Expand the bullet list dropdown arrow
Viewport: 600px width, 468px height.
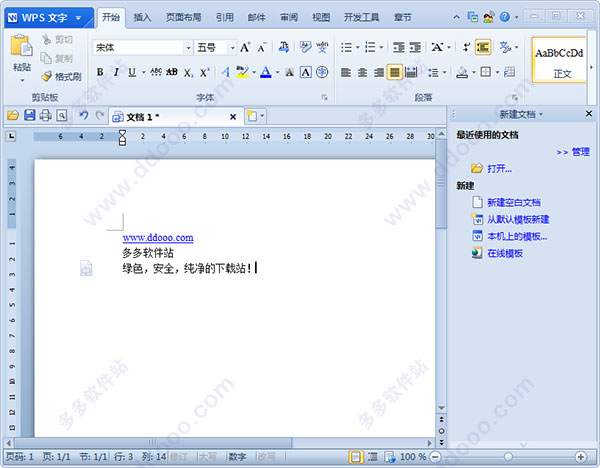point(358,47)
